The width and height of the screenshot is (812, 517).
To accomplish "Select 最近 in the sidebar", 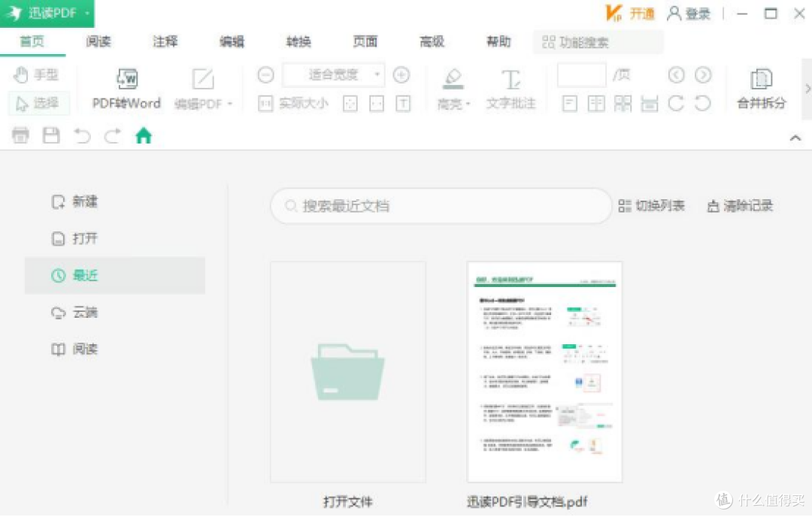I will coord(115,275).
